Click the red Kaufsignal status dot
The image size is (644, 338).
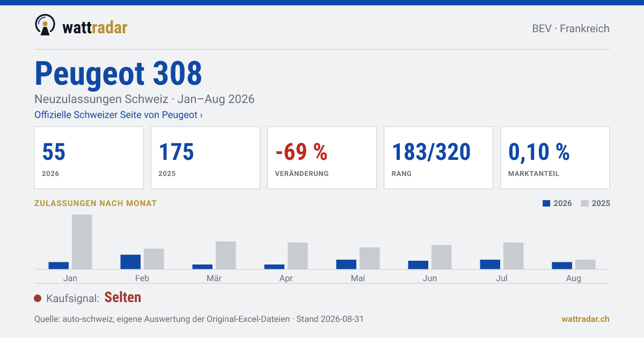pyautogui.click(x=38, y=298)
